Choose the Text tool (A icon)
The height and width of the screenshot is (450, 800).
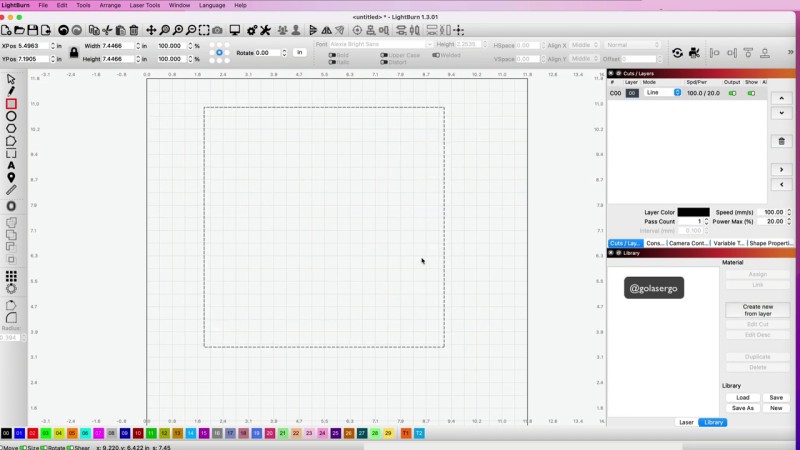[11, 165]
